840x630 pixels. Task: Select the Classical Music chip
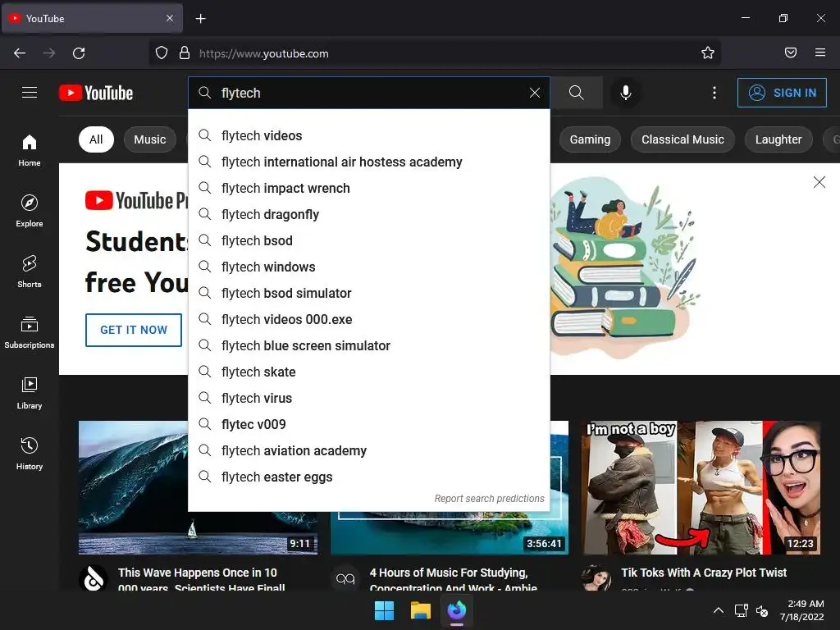tap(682, 139)
